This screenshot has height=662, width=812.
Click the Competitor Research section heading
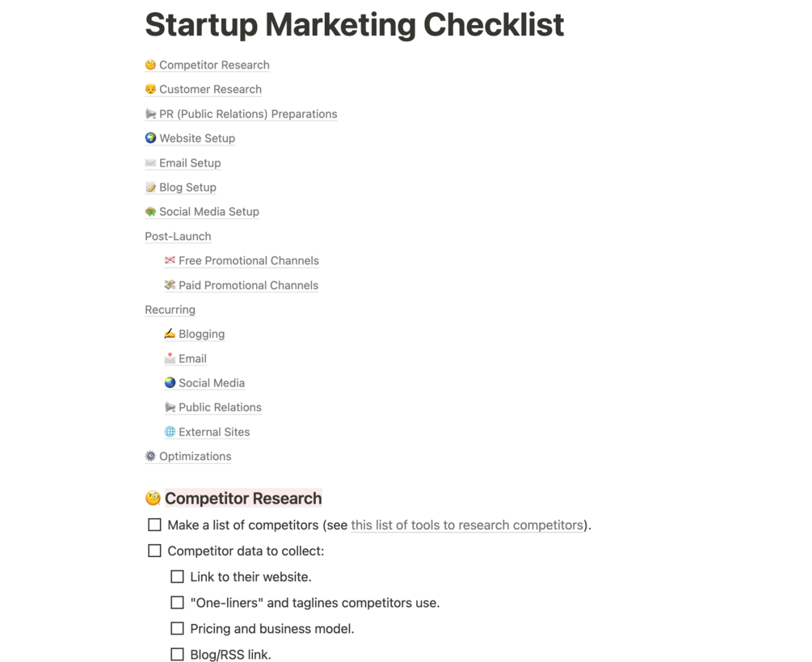click(243, 499)
